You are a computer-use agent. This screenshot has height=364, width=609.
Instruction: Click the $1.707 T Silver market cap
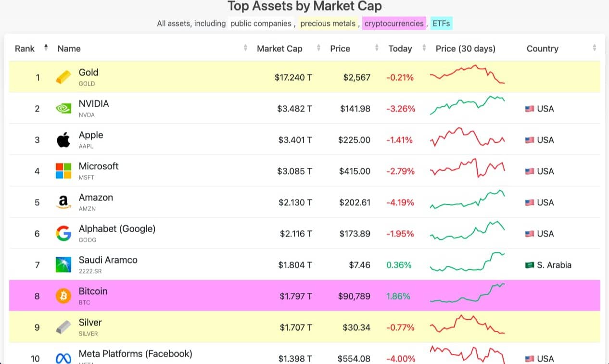pyautogui.click(x=296, y=327)
